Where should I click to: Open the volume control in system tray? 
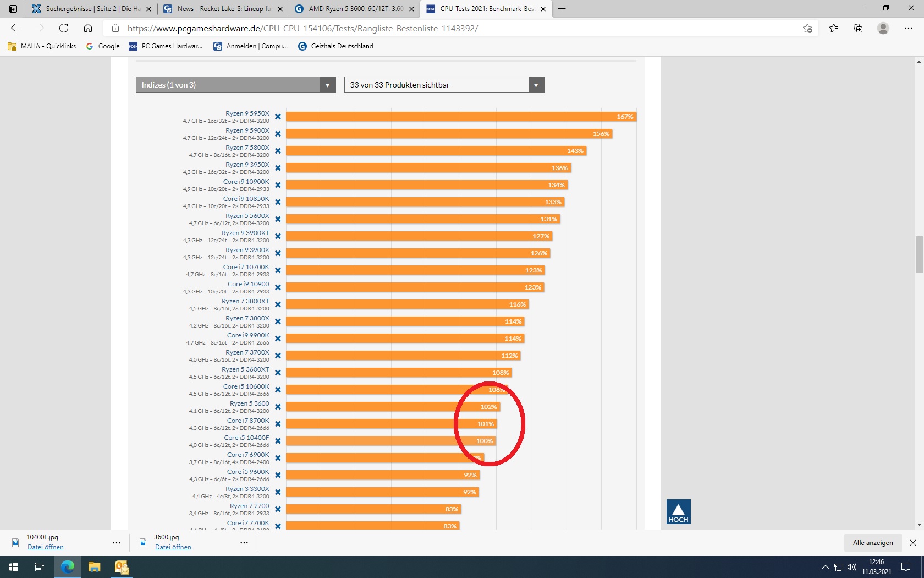tap(852, 567)
